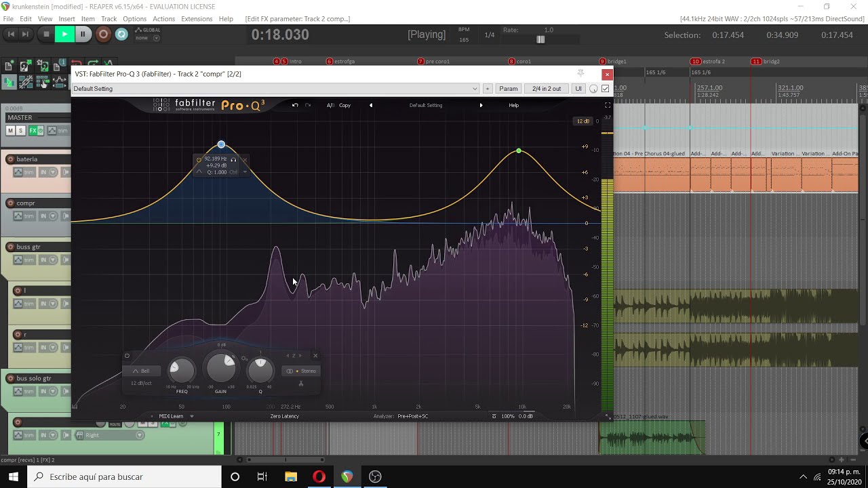Stop playback with the transport stop button
The height and width of the screenshot is (488, 868).
(46, 34)
